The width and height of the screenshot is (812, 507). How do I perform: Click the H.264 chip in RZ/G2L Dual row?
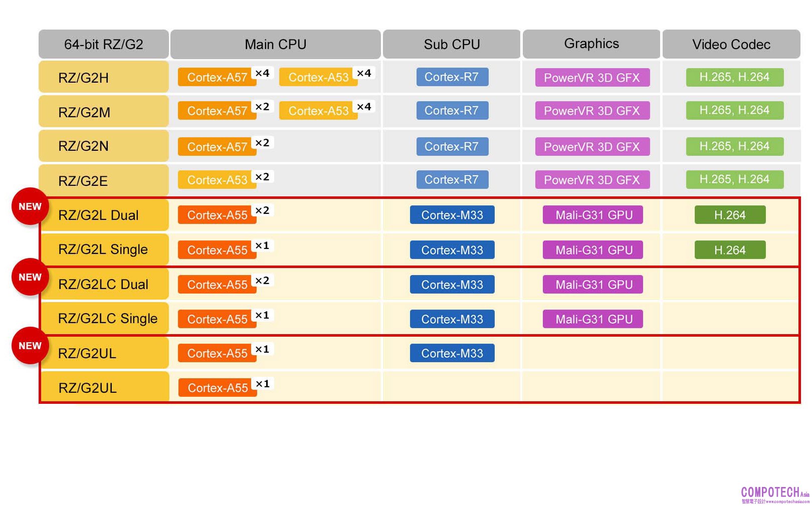tap(730, 215)
